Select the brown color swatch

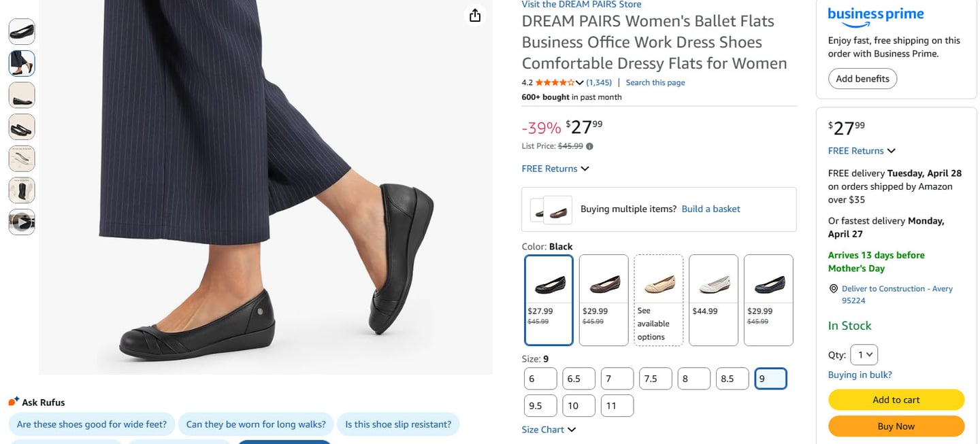pyautogui.click(x=604, y=300)
